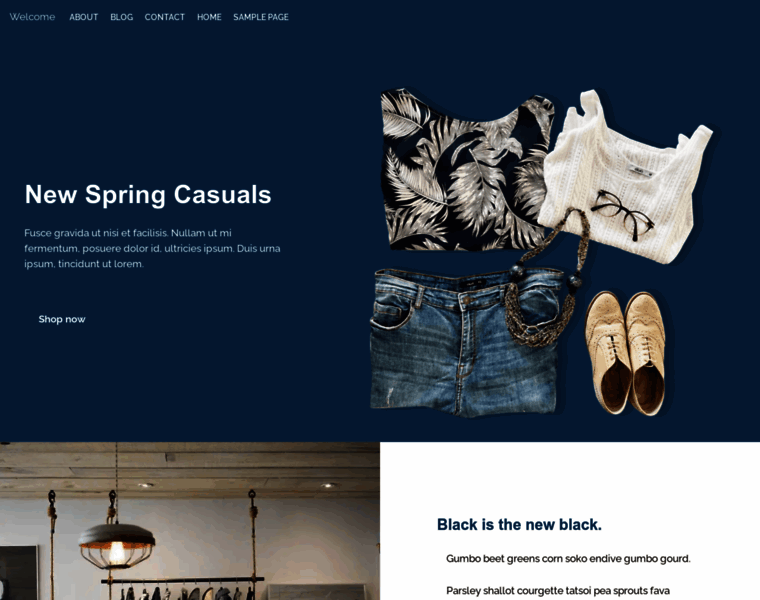Open the ABOUT menu item
The width and height of the screenshot is (760, 600).
pos(83,17)
